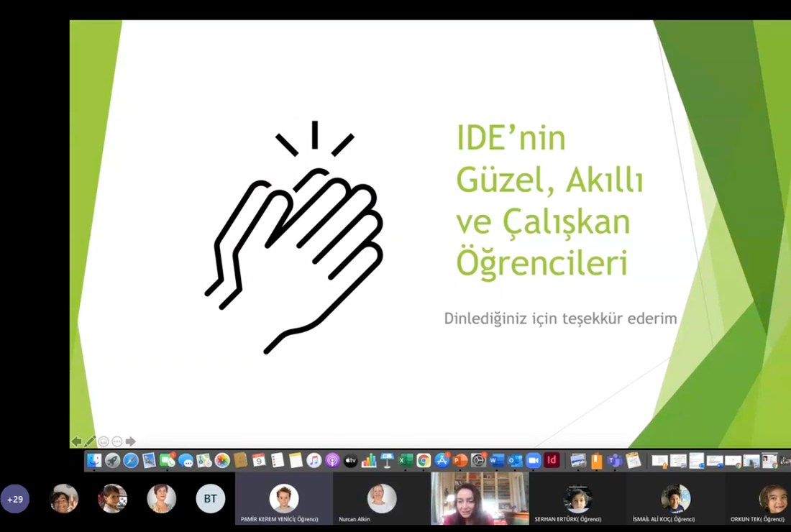Open Reminders from the dock
The width and height of the screenshot is (791, 532).
(277, 460)
